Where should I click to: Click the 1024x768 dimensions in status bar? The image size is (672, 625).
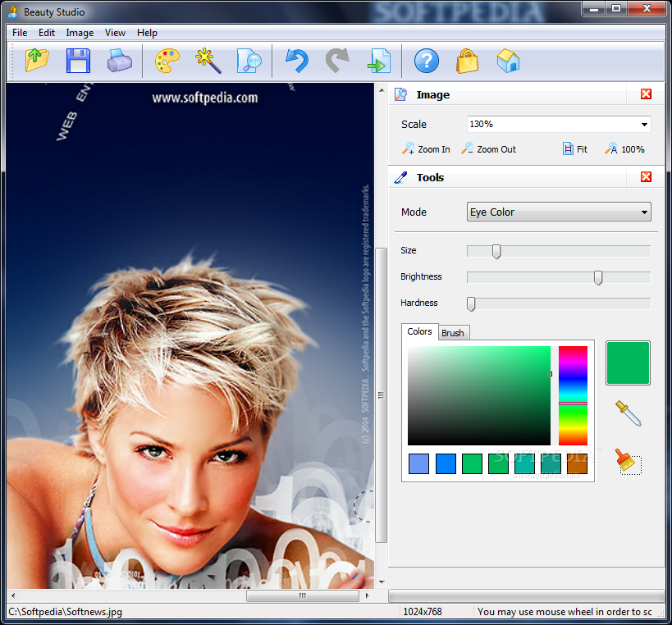click(x=422, y=612)
